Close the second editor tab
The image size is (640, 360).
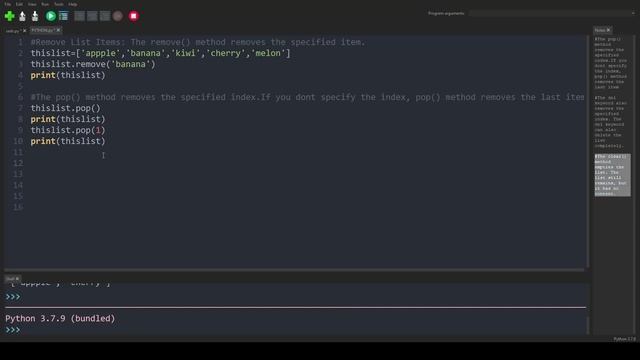point(58,30)
